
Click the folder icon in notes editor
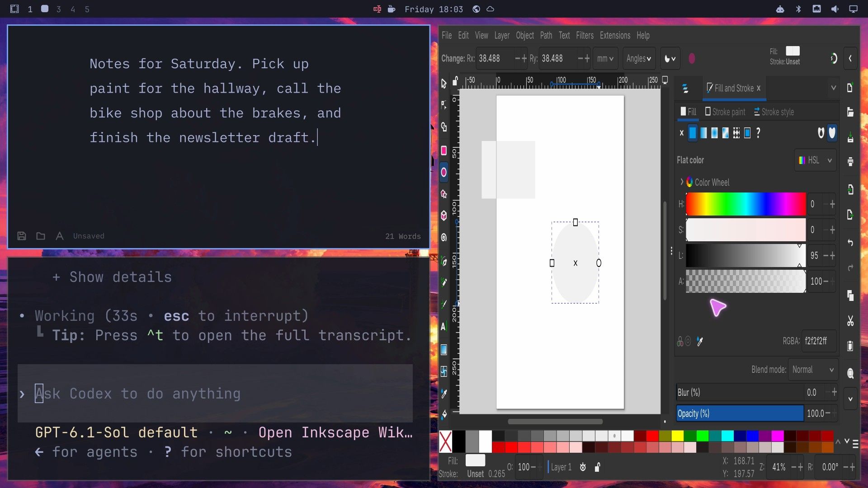[40, 236]
